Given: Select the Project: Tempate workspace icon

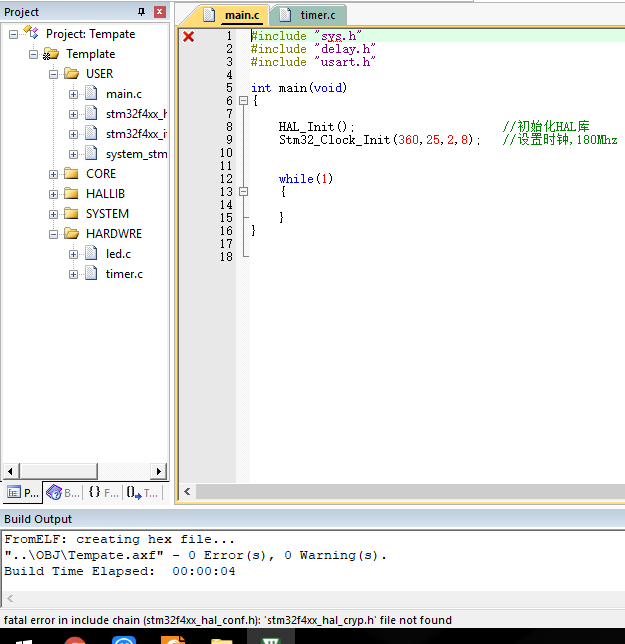Looking at the screenshot, I should coord(31,32).
